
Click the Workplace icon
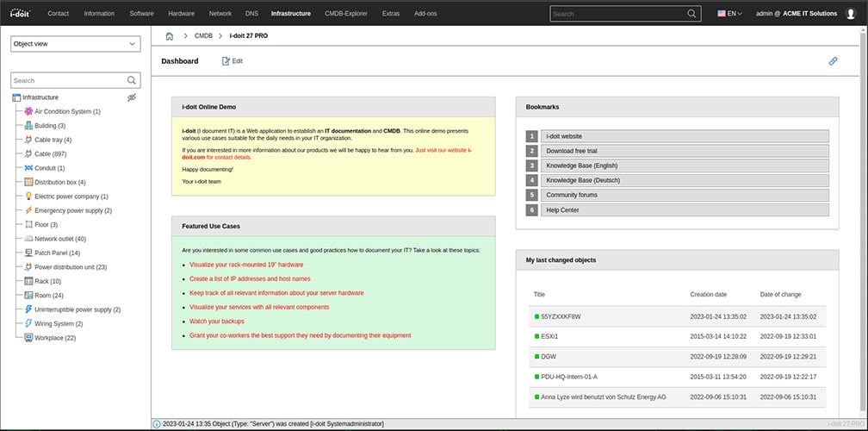[28, 337]
